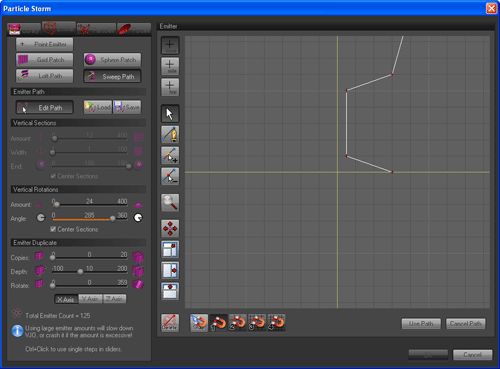Viewport: 500px width, 369px height.
Task: Confirm with the Use Path button
Action: 421,324
